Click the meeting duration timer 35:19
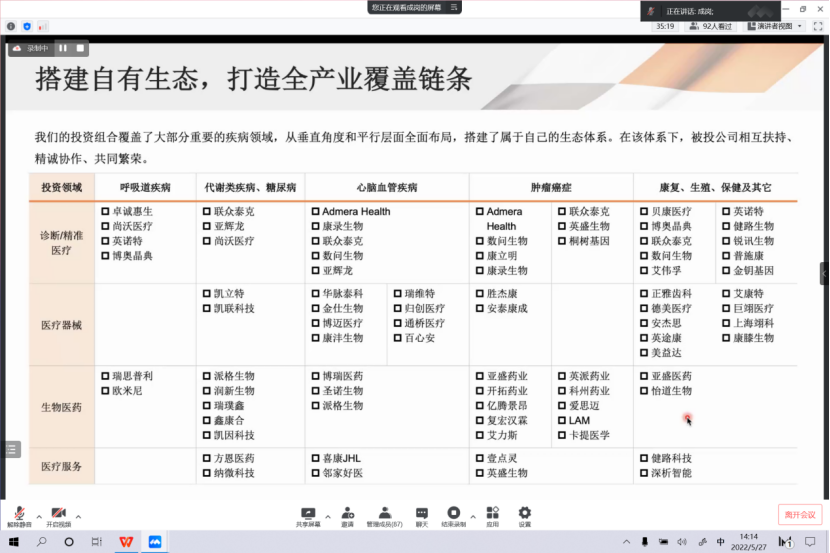This screenshot has width=830, height=553. click(x=665, y=26)
